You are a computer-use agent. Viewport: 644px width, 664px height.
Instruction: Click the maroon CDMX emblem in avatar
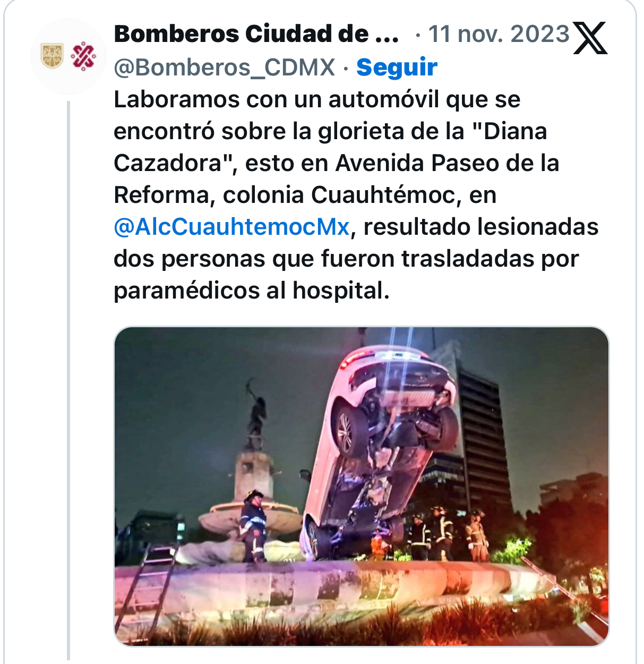click(x=83, y=56)
